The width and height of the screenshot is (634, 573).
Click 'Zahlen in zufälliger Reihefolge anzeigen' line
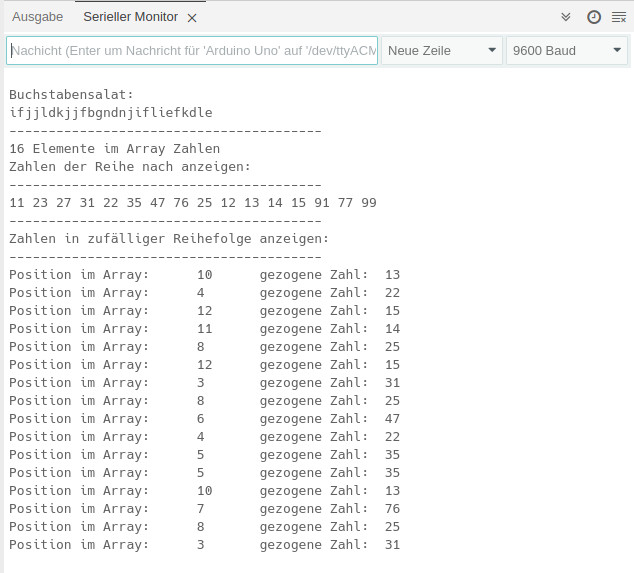point(168,239)
